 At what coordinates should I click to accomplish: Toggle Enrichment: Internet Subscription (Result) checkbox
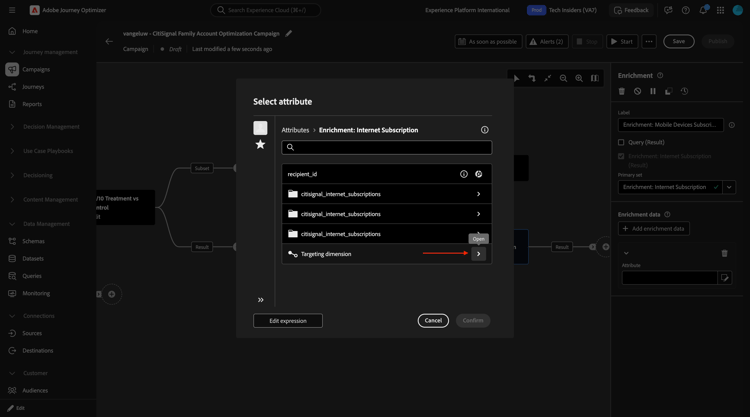(621, 156)
